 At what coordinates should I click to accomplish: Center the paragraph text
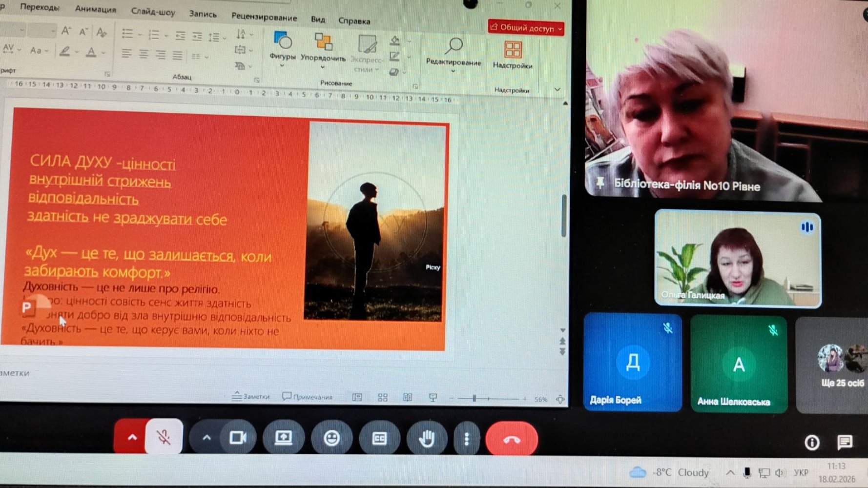[x=144, y=54]
